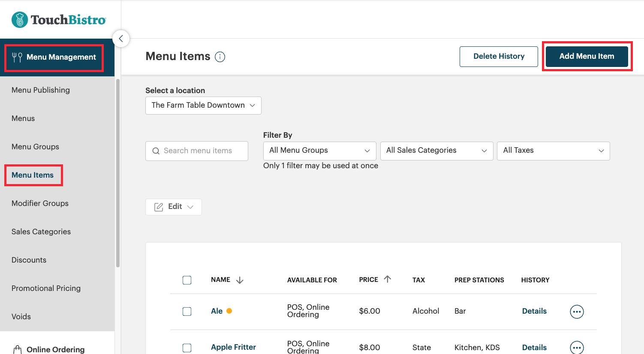Open Modifier Groups from the sidebar
Image resolution: width=644 pixels, height=354 pixels.
click(x=40, y=203)
